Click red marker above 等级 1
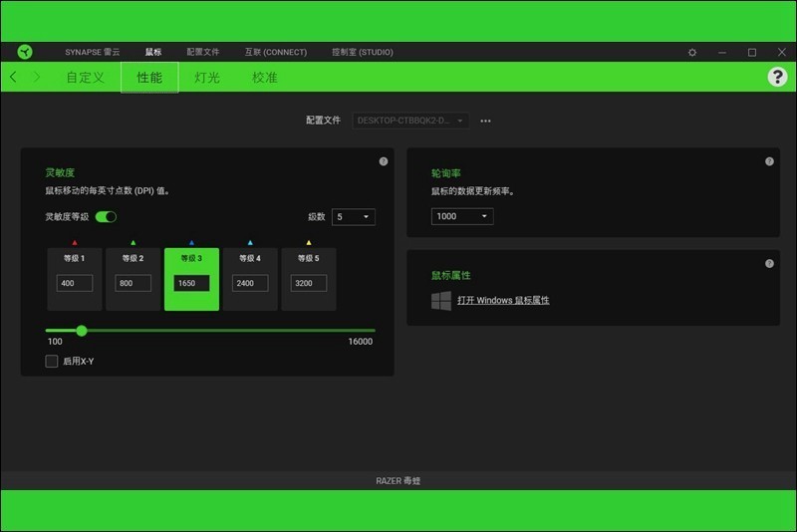 [x=75, y=243]
